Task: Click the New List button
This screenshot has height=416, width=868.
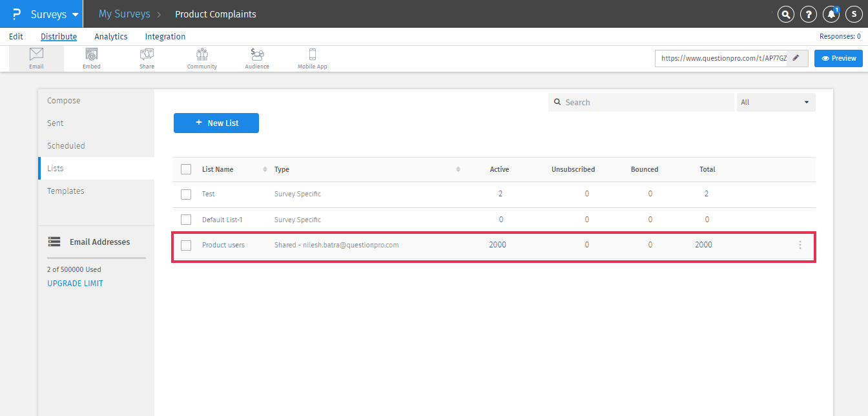Action: pos(216,123)
